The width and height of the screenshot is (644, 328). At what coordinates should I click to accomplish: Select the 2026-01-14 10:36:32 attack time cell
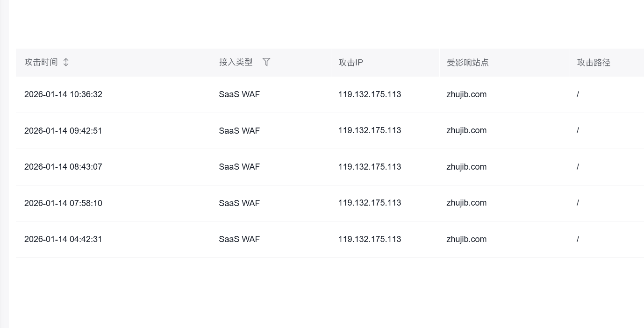(x=63, y=94)
